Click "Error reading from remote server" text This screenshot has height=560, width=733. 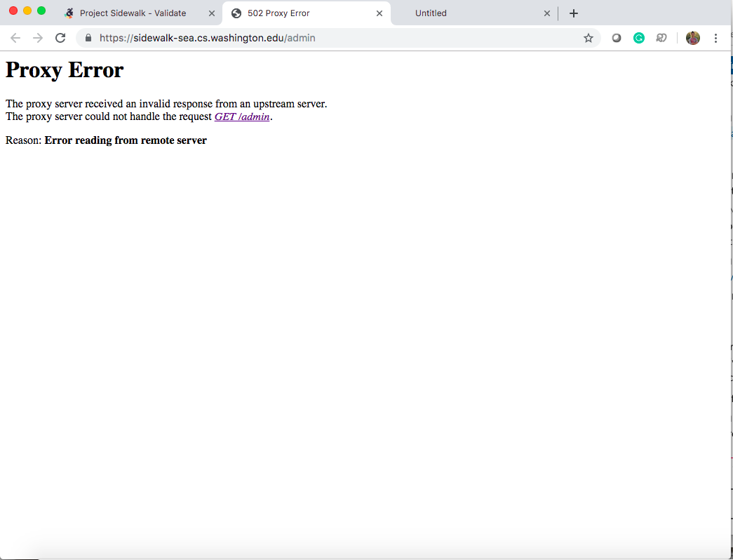click(x=126, y=140)
